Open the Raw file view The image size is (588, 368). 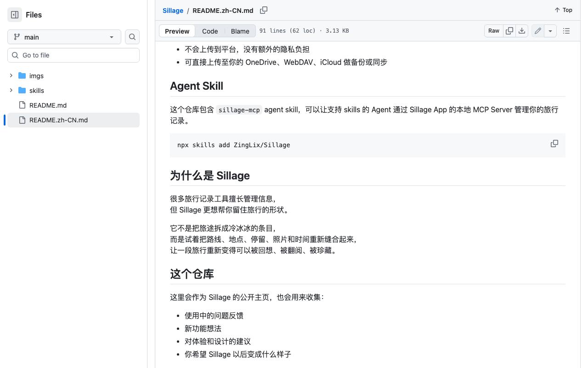click(494, 31)
